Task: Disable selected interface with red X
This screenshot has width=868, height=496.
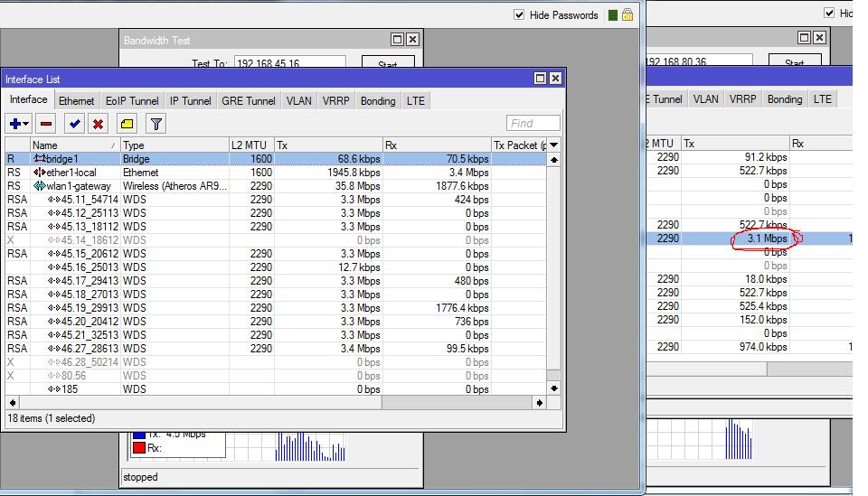Action: point(98,124)
